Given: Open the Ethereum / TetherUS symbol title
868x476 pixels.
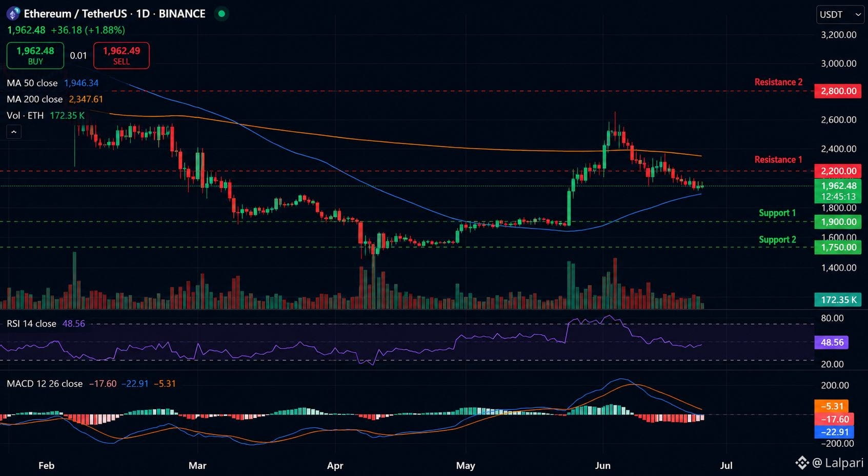Looking at the screenshot, I should point(114,14).
